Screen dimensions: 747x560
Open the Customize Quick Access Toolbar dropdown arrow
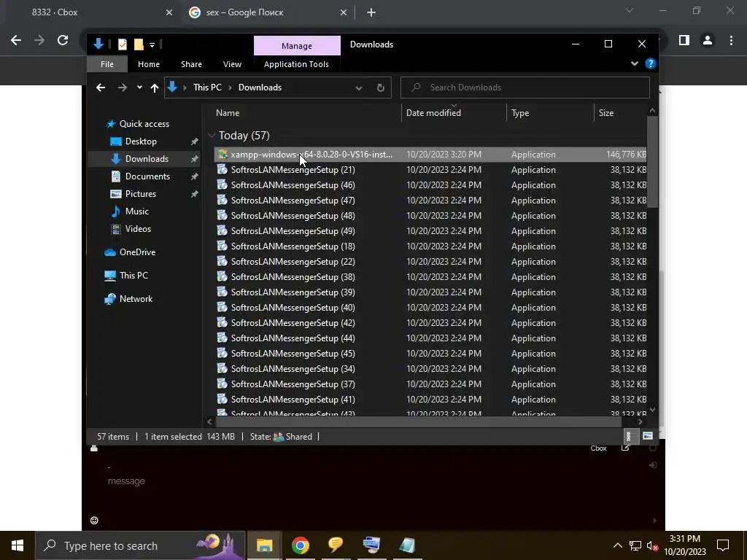152,44
